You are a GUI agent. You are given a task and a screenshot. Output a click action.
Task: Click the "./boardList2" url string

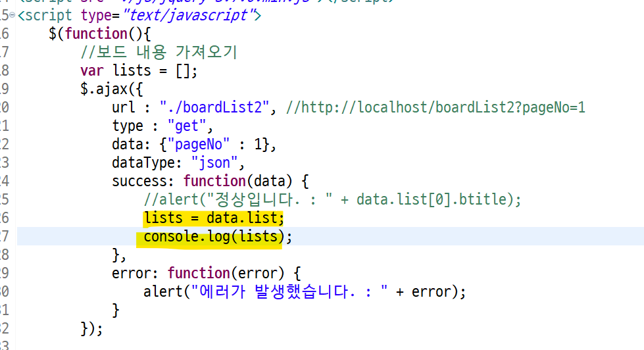point(214,107)
